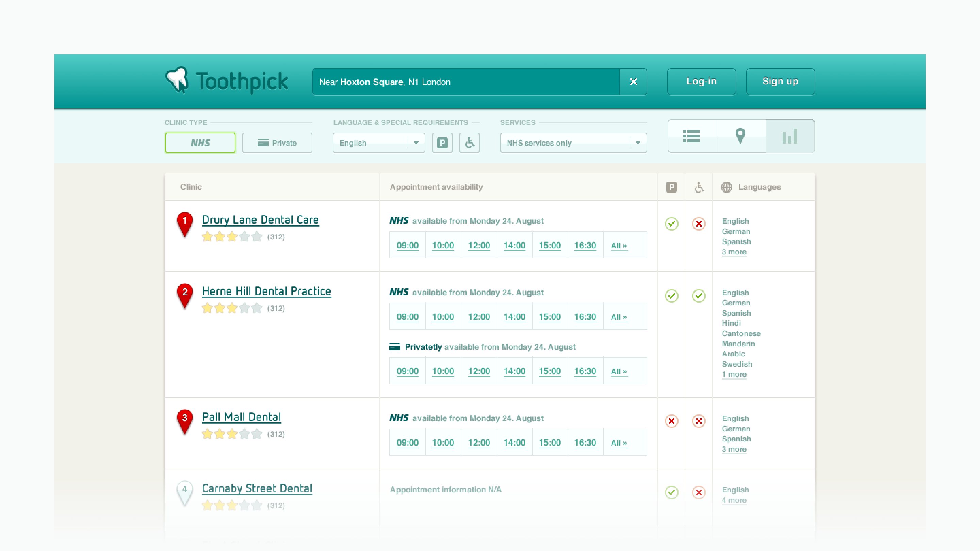The image size is (980, 551).
Task: Switch to list view icon
Action: click(691, 136)
